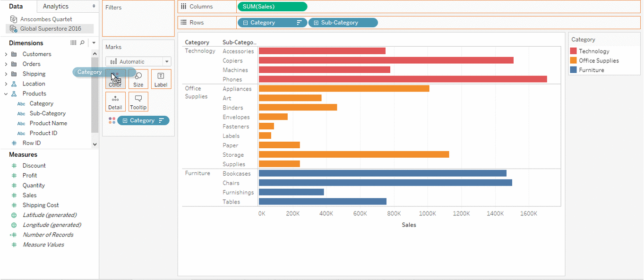Select the Color button on the Marks card
644x280 pixels.
tap(115, 79)
